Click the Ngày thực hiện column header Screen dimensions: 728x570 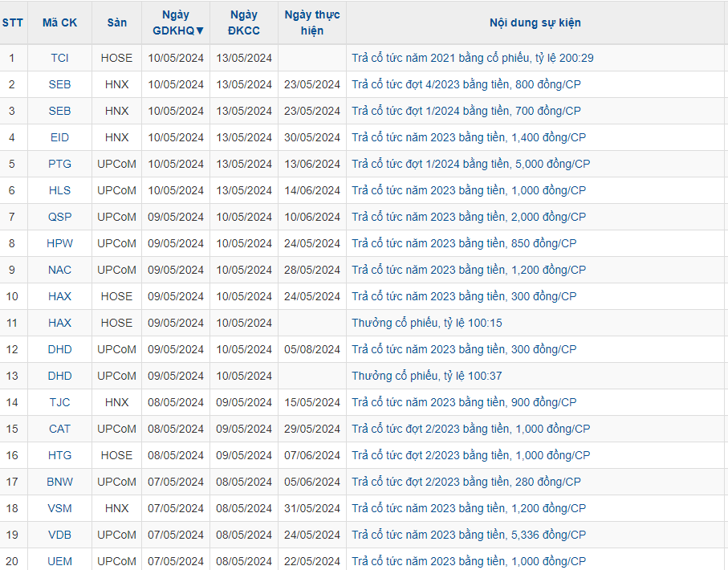312,22
